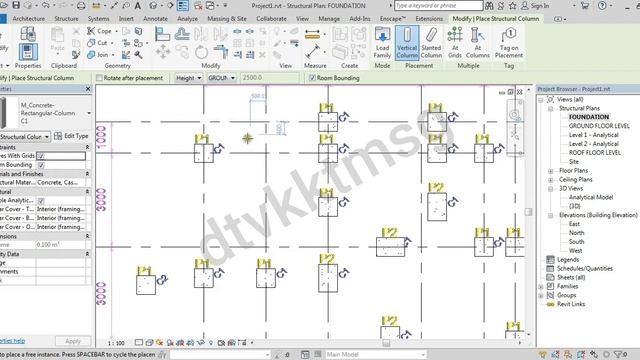Open the GROUND level dropdown in options bar
This screenshot has width=640, height=360.
click(221, 78)
